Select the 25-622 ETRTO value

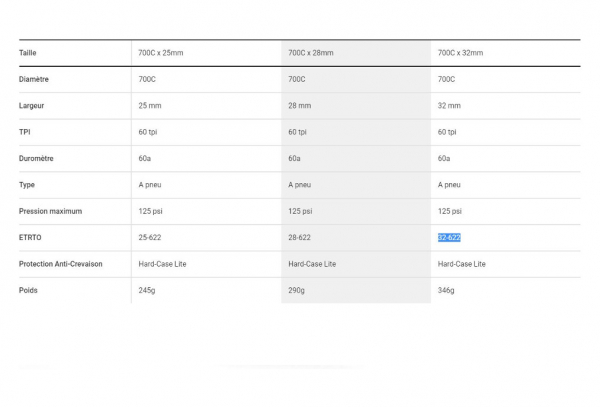tap(150, 237)
